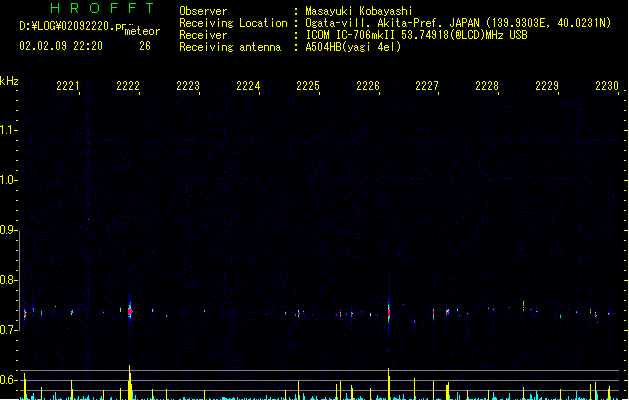Click the meteor count label
This screenshot has width=629, height=400.
(142, 31)
